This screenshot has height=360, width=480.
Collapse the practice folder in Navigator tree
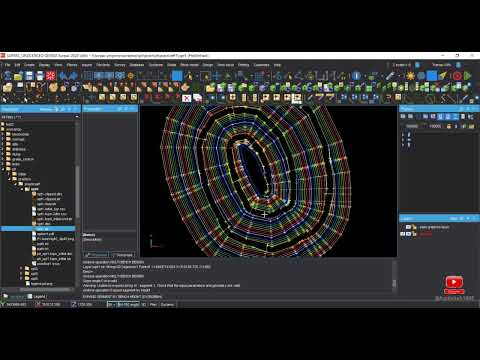10,179
